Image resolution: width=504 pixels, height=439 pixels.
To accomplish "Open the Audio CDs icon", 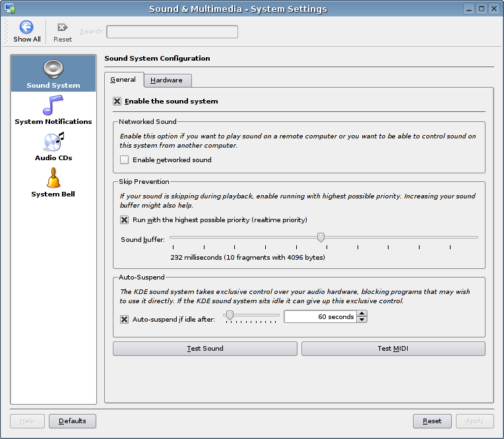I will point(53,141).
